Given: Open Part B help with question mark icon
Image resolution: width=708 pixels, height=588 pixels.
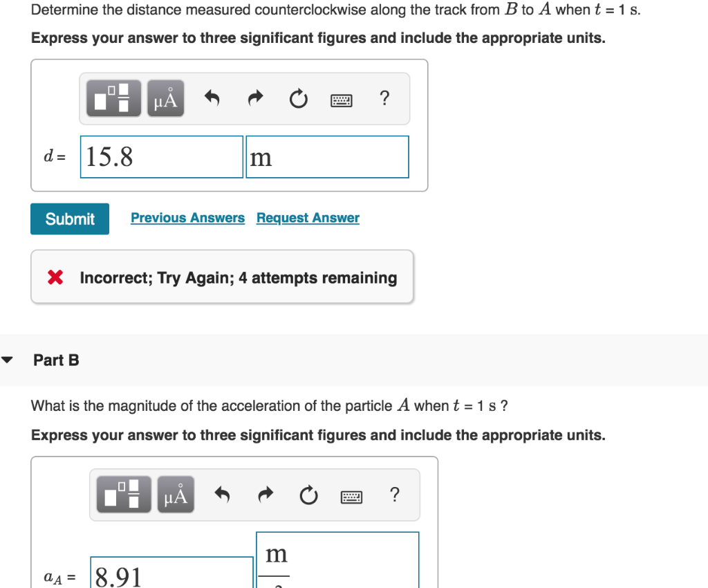Looking at the screenshot, I should (x=395, y=494).
